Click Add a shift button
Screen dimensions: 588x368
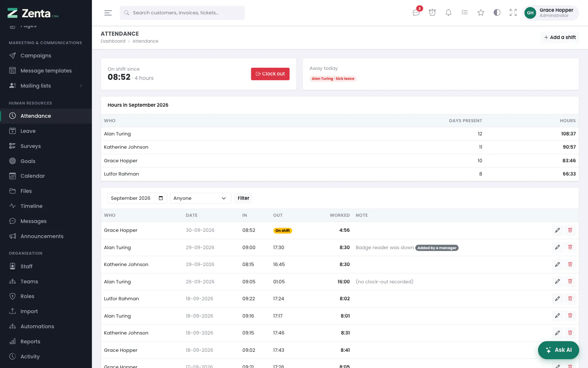coord(560,37)
